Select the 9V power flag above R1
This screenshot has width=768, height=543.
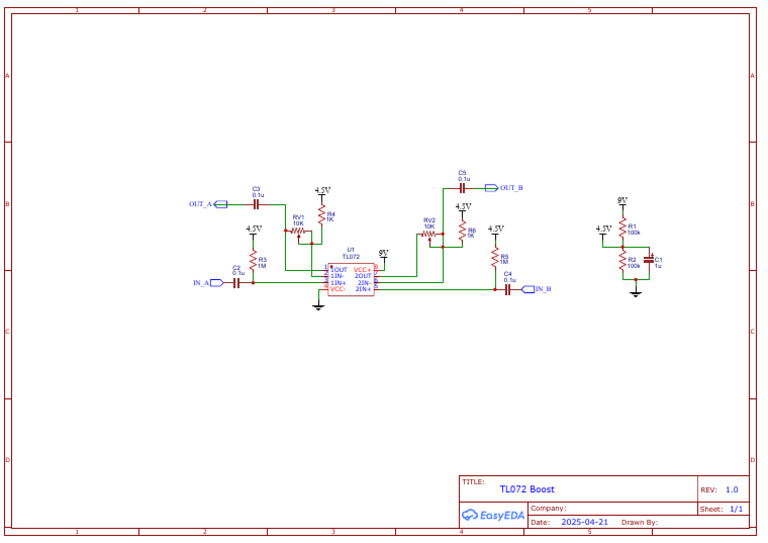(x=622, y=203)
